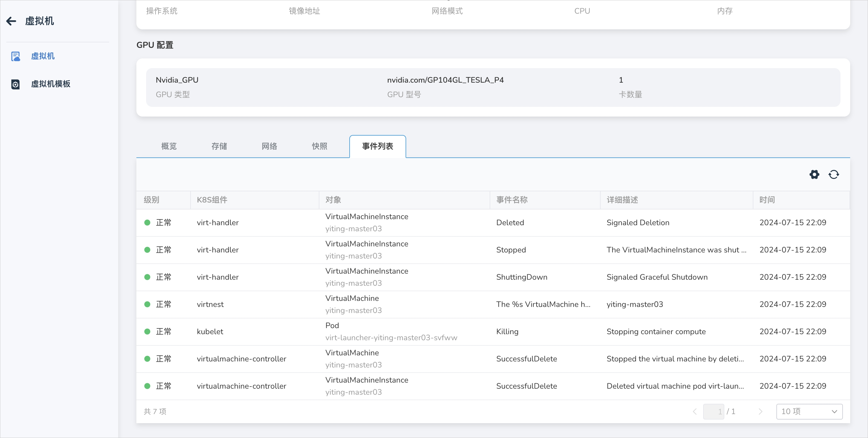Refresh the event list

click(x=834, y=174)
